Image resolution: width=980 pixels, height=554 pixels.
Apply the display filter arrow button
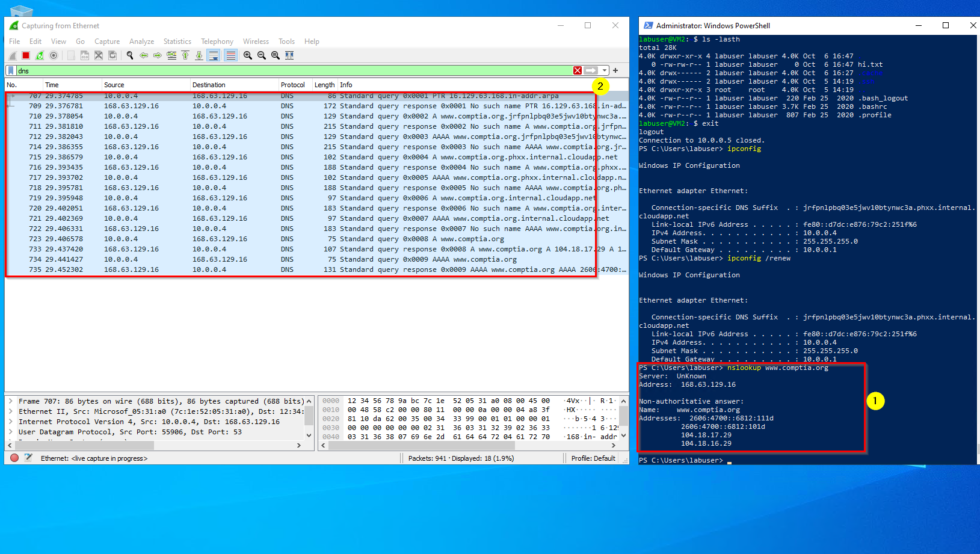[x=591, y=70]
